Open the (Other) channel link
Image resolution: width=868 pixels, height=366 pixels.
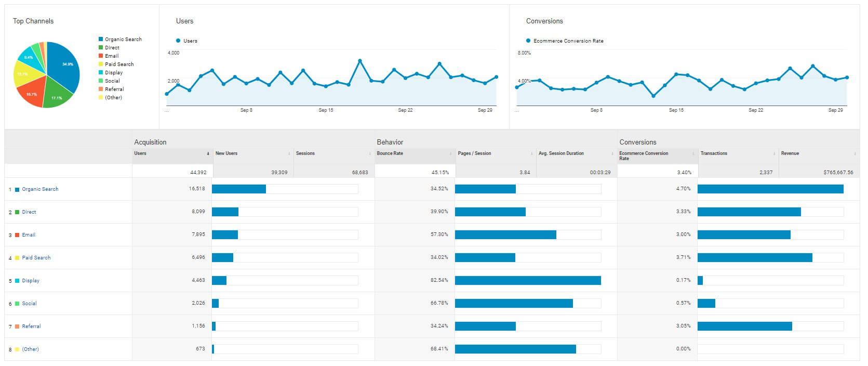click(30, 349)
